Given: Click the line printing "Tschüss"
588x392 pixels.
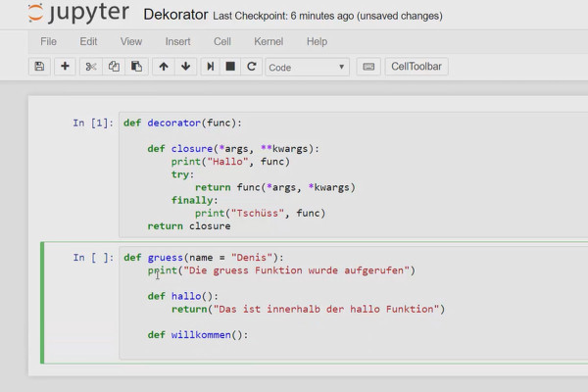Looking at the screenshot, I should click(x=260, y=214).
